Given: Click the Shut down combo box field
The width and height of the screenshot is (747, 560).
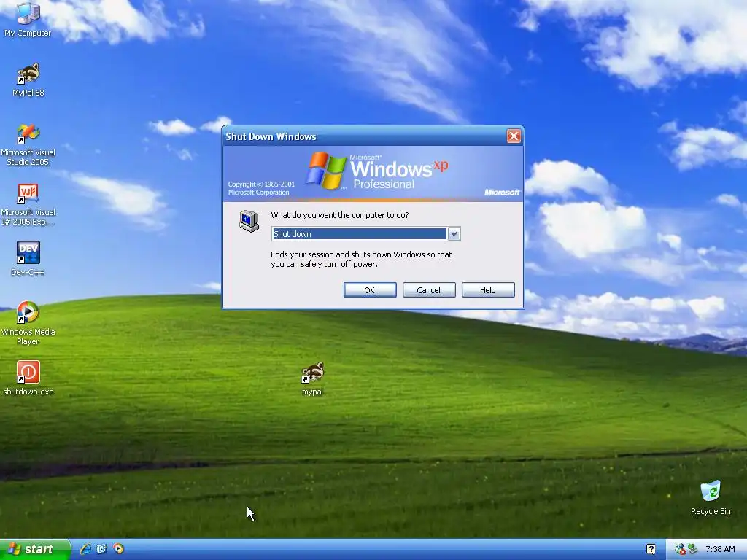Looking at the screenshot, I should tap(365, 234).
